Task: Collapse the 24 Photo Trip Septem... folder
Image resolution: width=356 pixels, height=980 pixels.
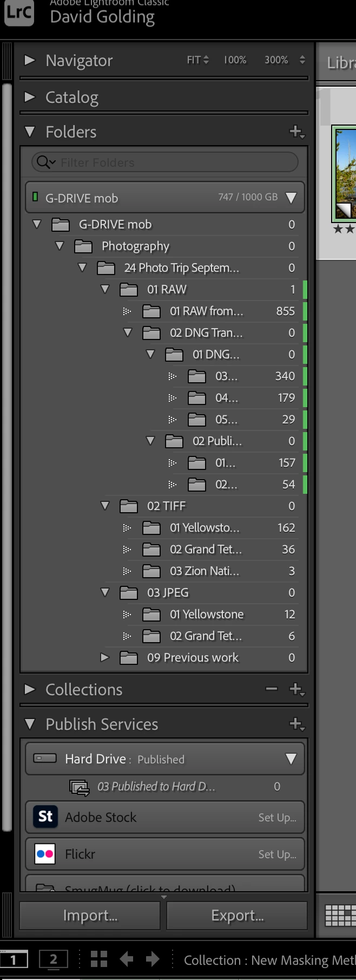Action: coord(82,267)
